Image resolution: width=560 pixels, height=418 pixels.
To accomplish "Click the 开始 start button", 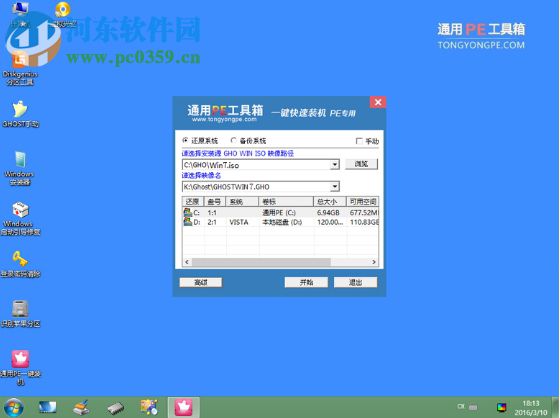I will (306, 283).
